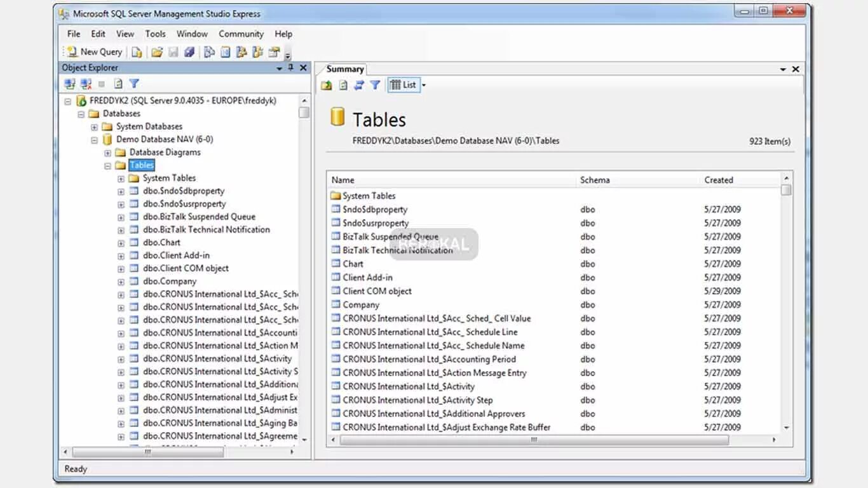
Task: Click the List view button in Summary toolbar
Action: [x=403, y=85]
